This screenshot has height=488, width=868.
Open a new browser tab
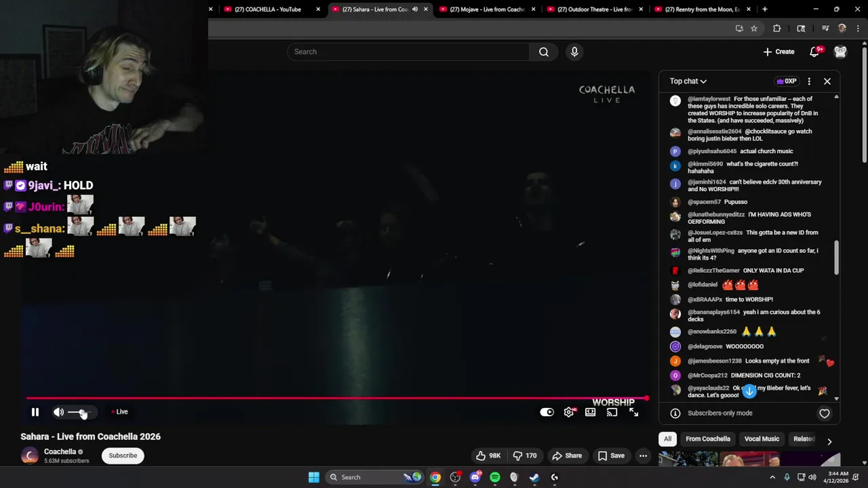click(765, 9)
